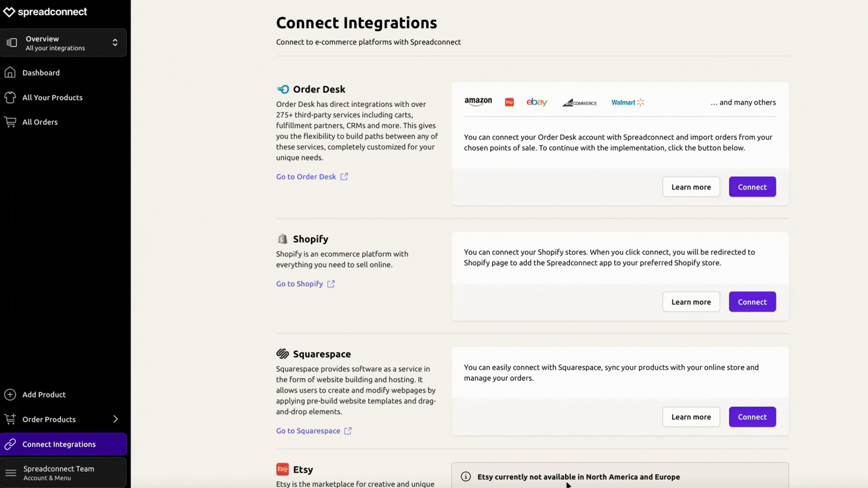Connect the Shopify integration
This screenshot has height=488, width=868.
tap(752, 302)
